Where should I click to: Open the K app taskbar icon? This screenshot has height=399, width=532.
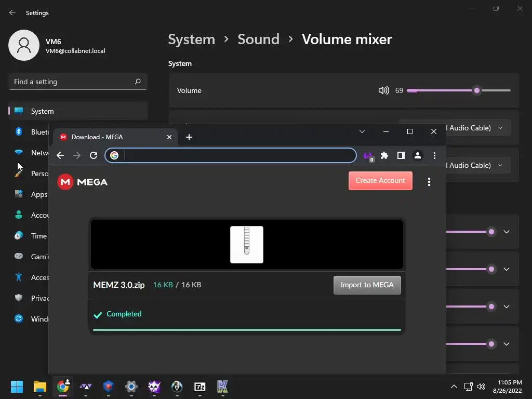[222, 387]
